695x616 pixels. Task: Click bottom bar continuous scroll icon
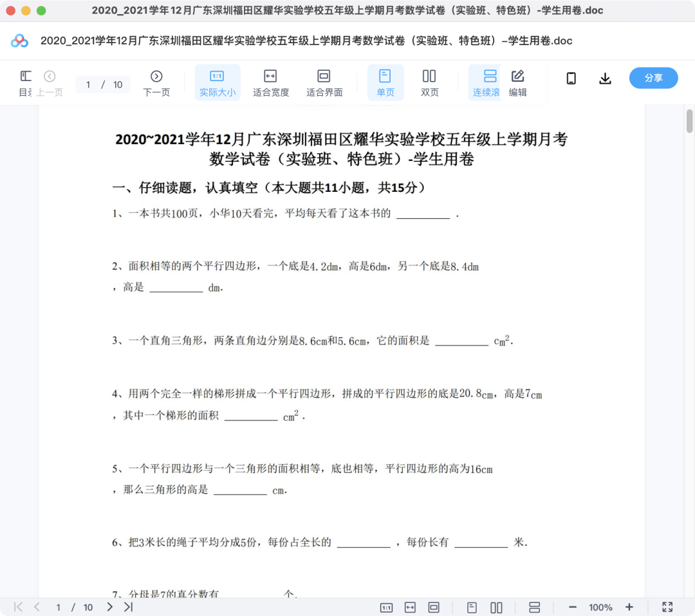[x=534, y=608]
